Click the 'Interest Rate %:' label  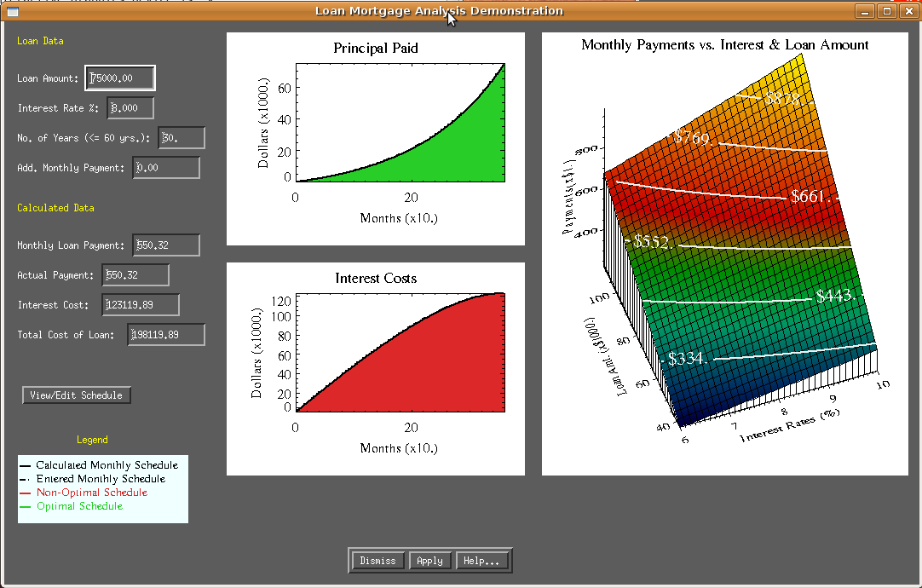58,108
